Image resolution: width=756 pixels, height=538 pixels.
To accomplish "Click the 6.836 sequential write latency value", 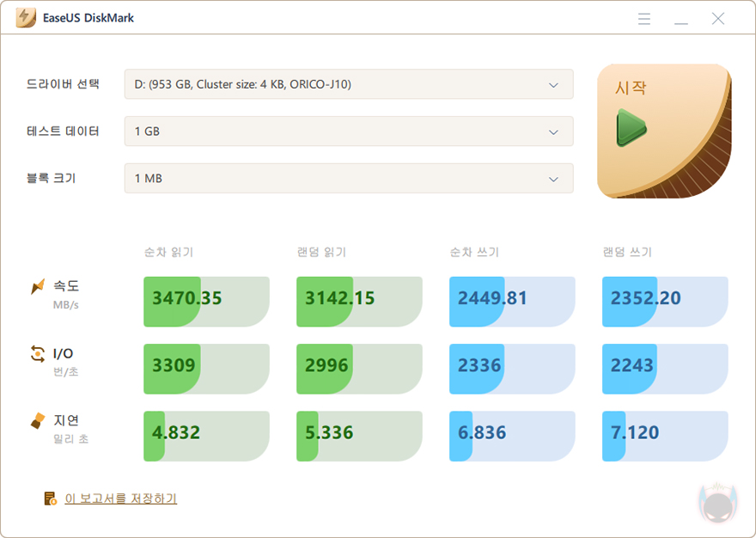I will pyautogui.click(x=482, y=432).
